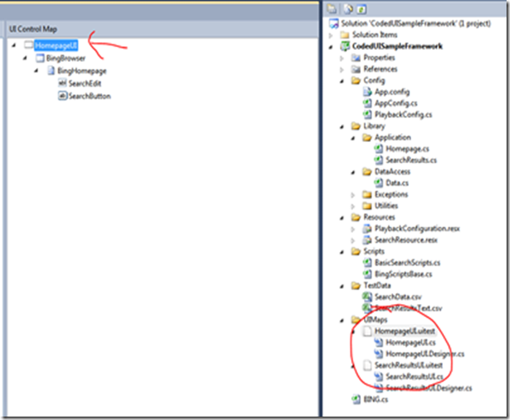
Task: Collapse the TestData folder
Action: (x=342, y=286)
